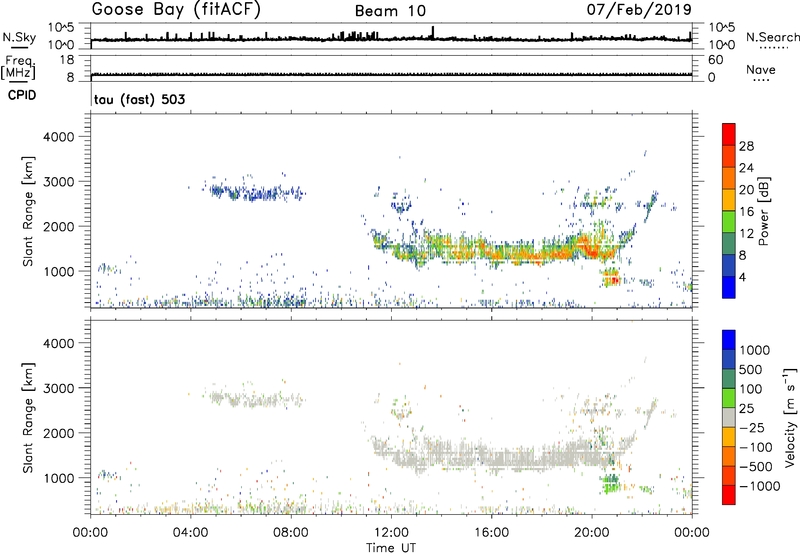
Task: Pick the red bottom segment of Velocity colorbar
Action: [729, 495]
